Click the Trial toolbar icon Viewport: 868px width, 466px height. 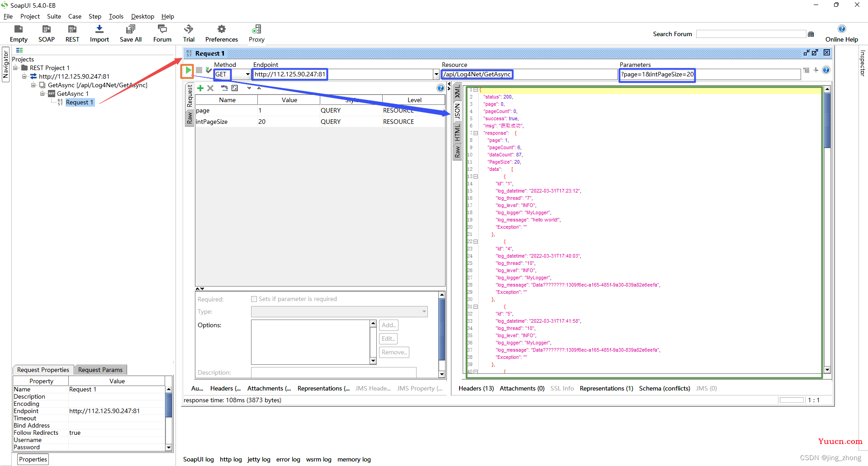(189, 33)
